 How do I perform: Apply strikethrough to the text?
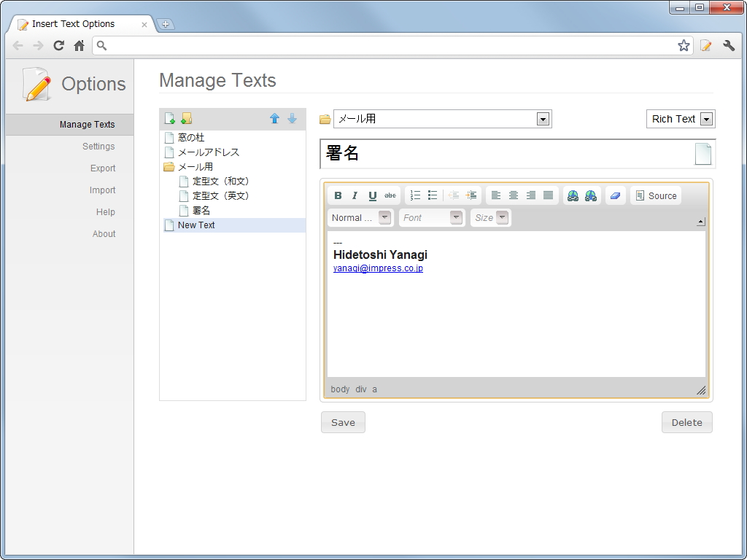click(x=390, y=195)
